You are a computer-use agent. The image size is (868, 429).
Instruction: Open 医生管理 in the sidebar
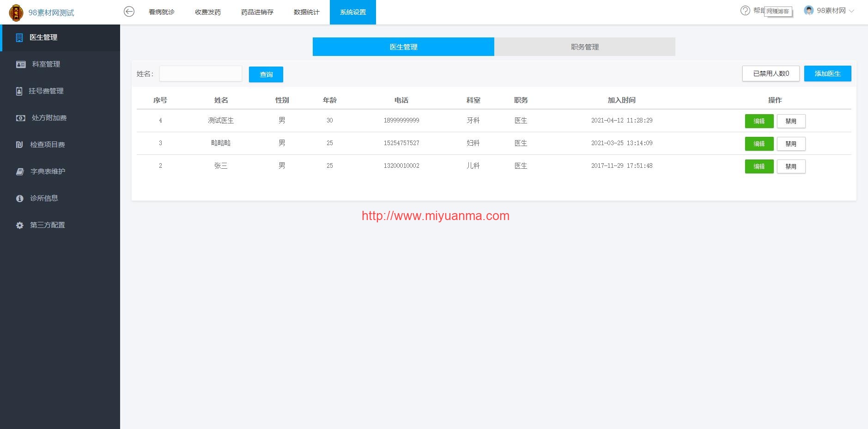coord(60,37)
